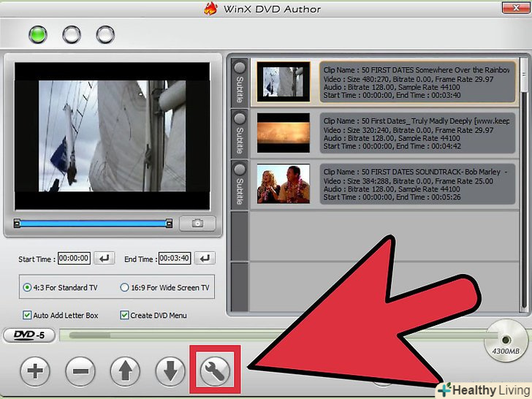Click the video preview window

coord(113,136)
